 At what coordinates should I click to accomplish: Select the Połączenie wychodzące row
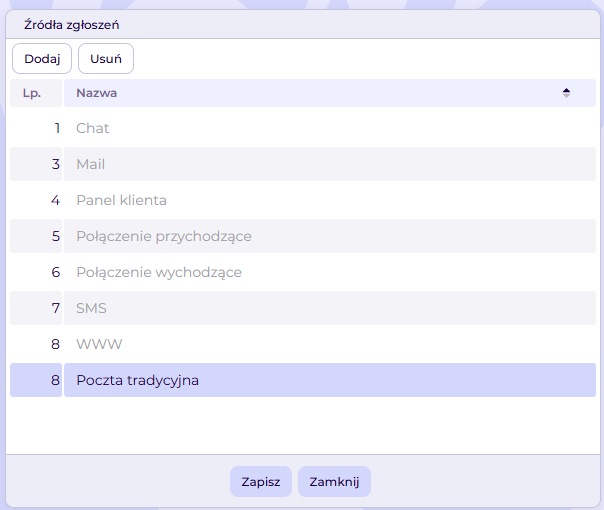(303, 272)
